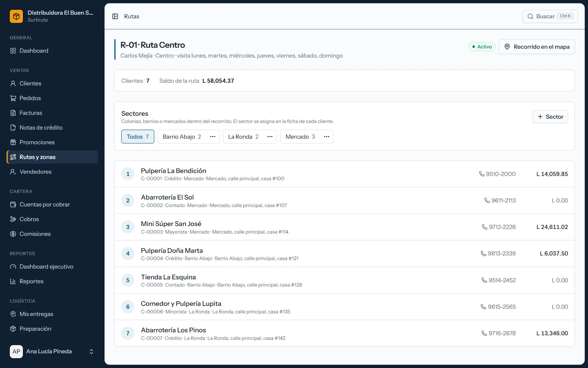The height and width of the screenshot is (368, 588).
Task: Open Barrio Abajo sector options menu
Action: click(213, 137)
